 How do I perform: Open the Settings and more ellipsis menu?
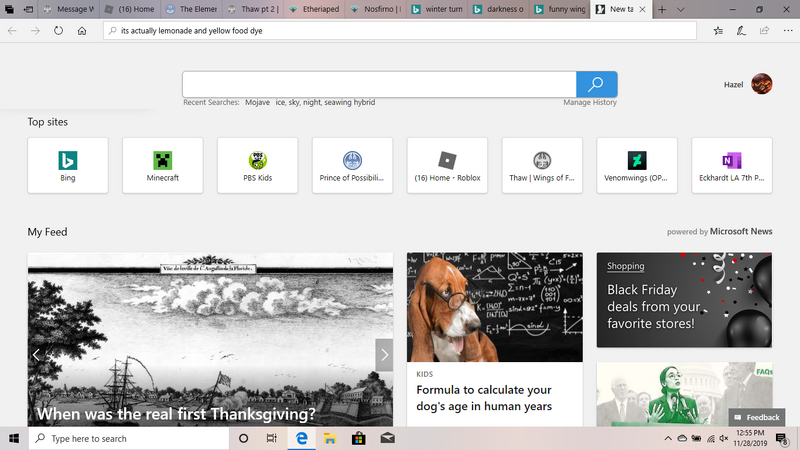(786, 30)
